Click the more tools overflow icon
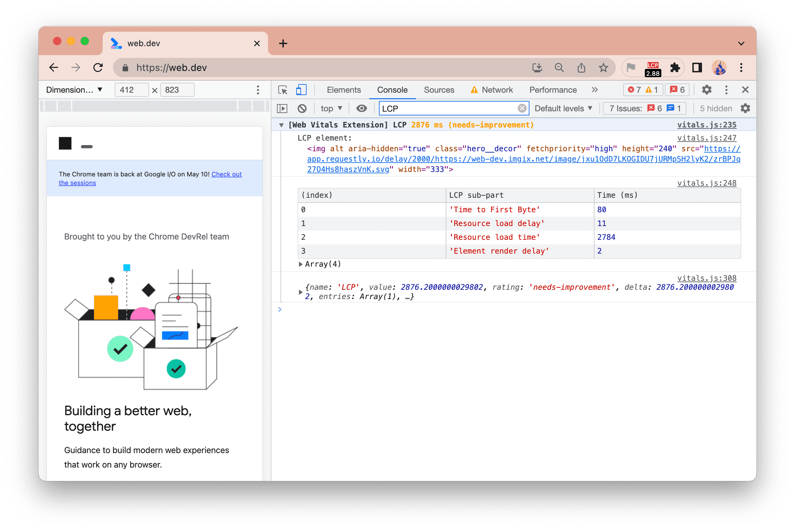The image size is (795, 532). pos(594,90)
